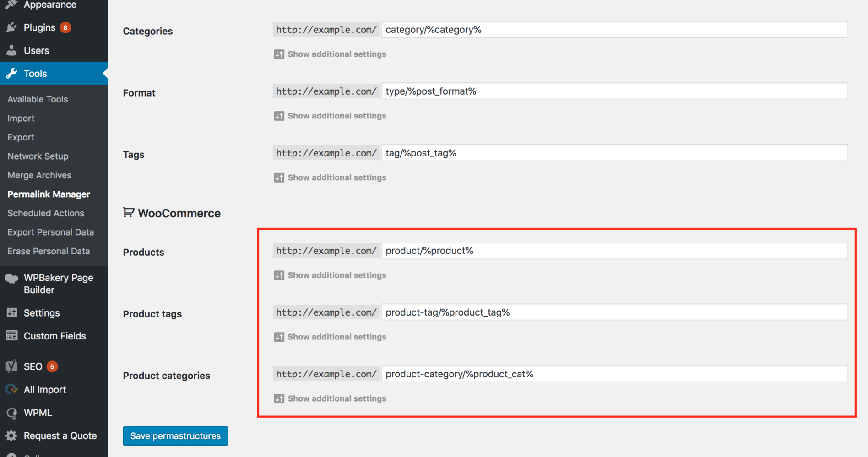
Task: Select Scheduled Actions in the Tools menu
Action: (46, 213)
